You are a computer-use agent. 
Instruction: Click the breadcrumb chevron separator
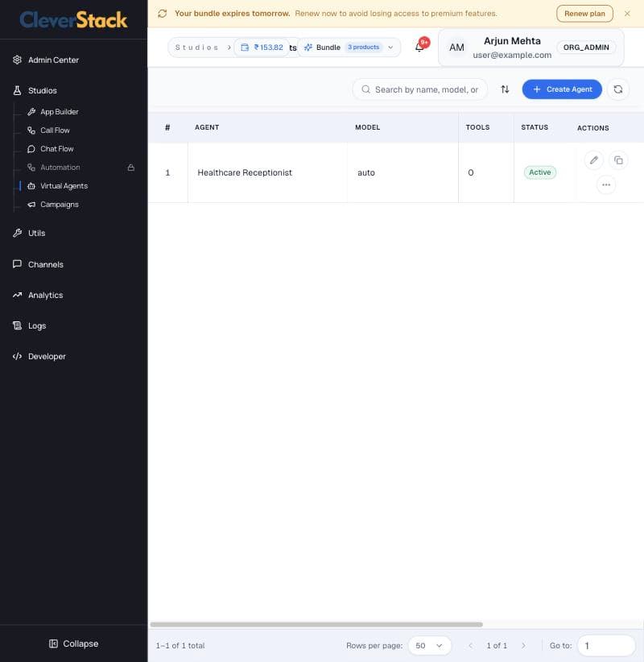pyautogui.click(x=229, y=48)
